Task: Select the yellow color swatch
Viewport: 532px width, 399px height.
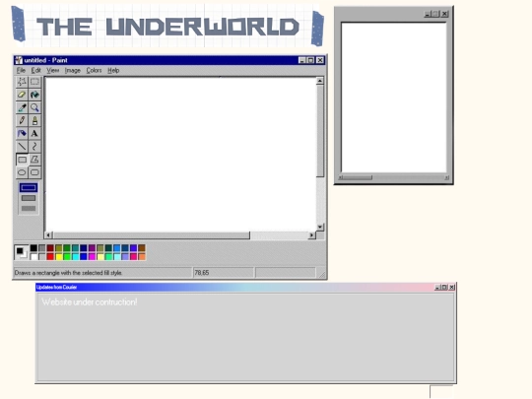Action: [59, 257]
